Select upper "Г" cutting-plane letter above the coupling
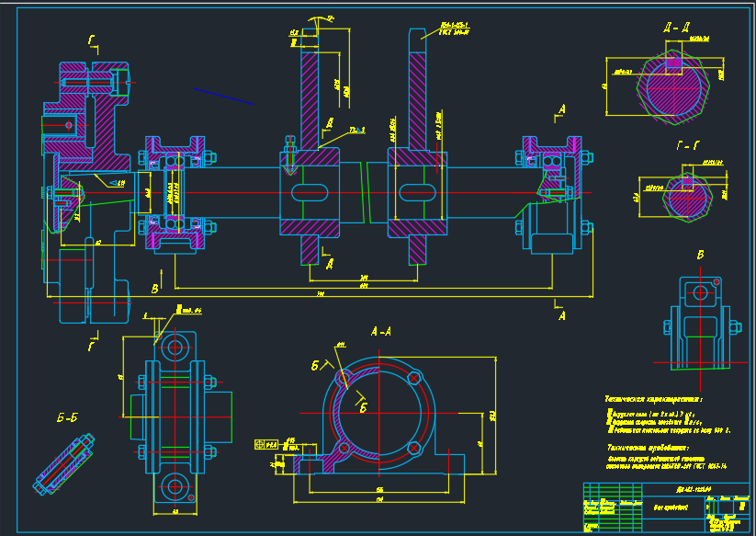 coord(92,40)
